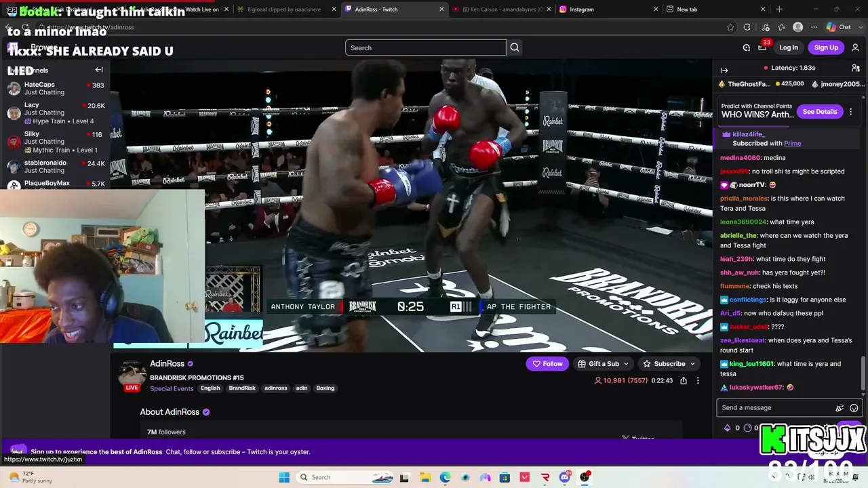
Task: Click the Boxing stream tag
Action: point(325,388)
